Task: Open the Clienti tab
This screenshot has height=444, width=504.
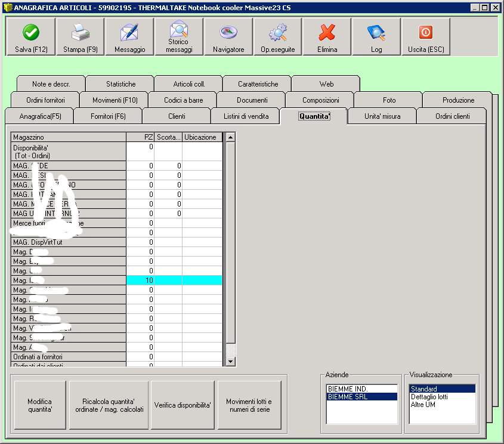Action: (177, 116)
